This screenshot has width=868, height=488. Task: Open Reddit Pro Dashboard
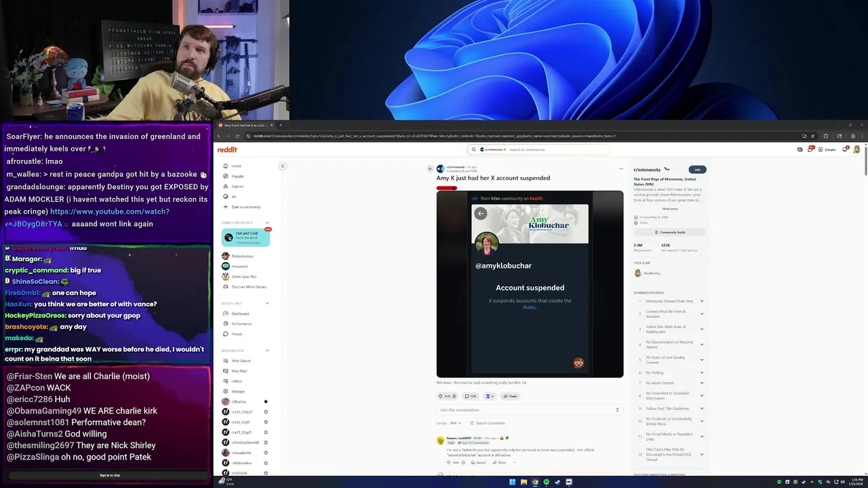pos(240,314)
